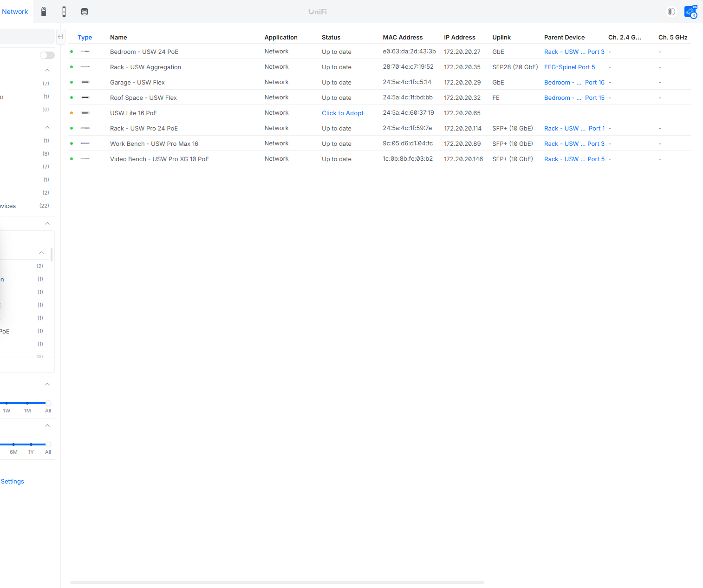Screen dimensions: 703x588
Task: Open the EFG-Spinel Port 5 parent device link
Action: 570,67
